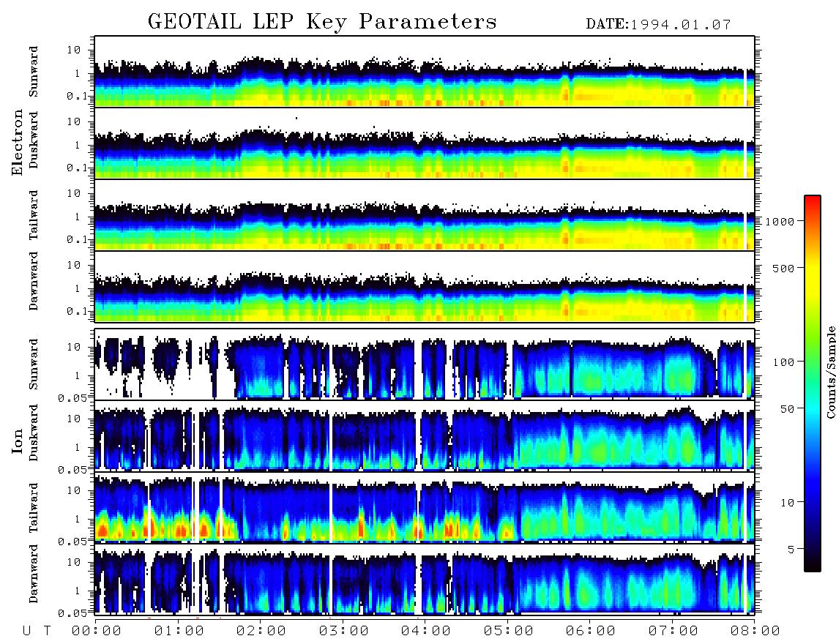
Task: Click the Electron Tailward spectrogram panel
Action: pyautogui.click(x=425, y=214)
